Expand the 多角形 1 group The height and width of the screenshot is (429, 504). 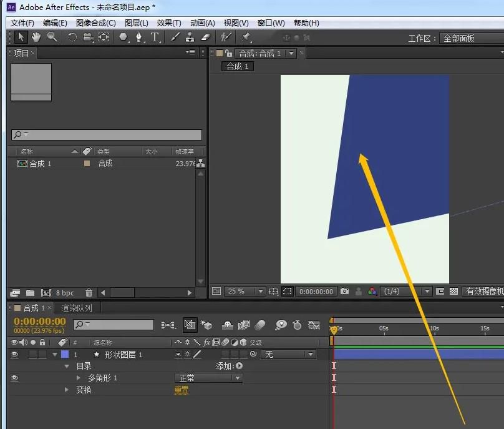[79, 378]
